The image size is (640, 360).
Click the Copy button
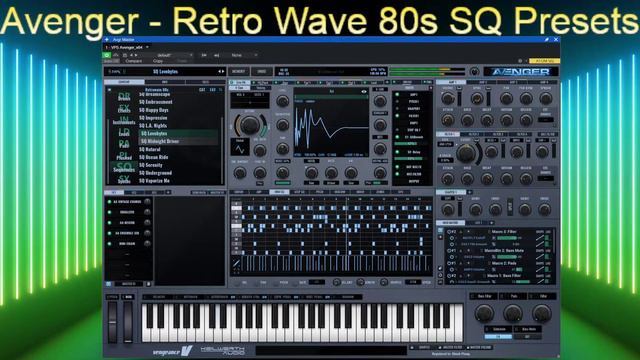(x=158, y=61)
